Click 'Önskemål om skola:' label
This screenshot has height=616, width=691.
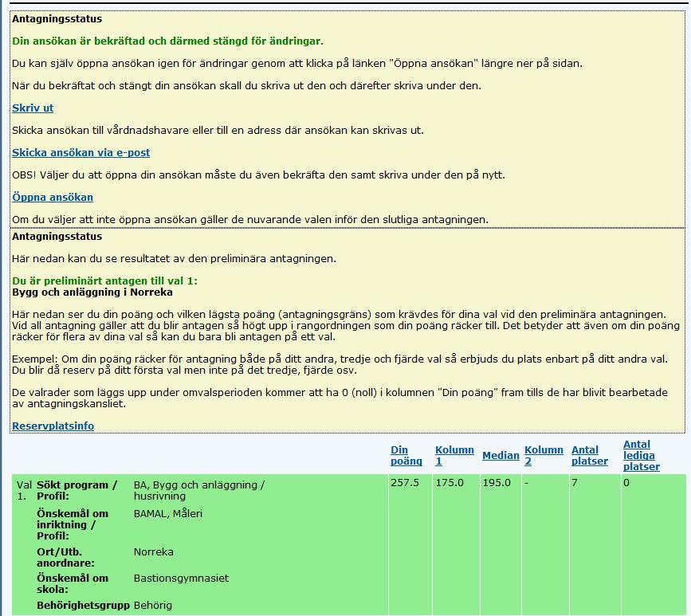(x=73, y=583)
